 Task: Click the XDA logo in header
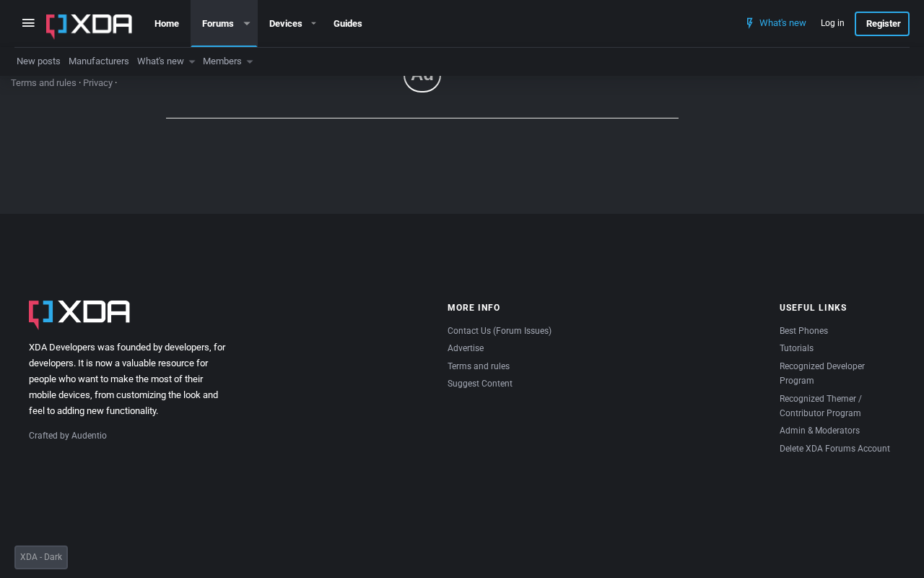pos(90,25)
